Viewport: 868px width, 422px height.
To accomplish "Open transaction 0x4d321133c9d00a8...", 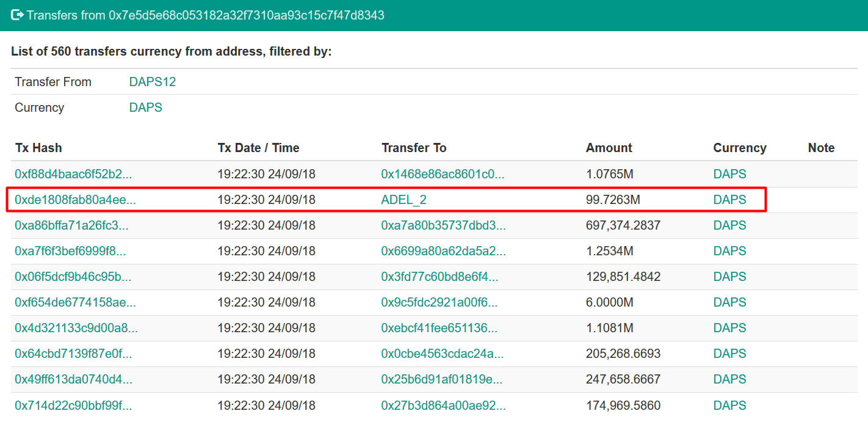I will point(76,328).
